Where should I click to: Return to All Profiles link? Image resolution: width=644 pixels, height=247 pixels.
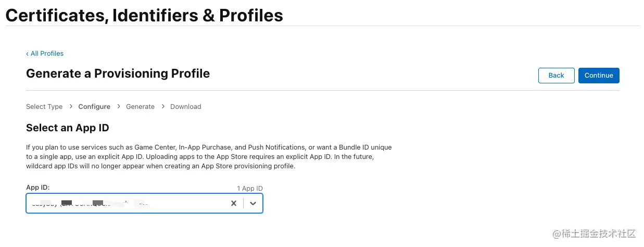coord(47,53)
